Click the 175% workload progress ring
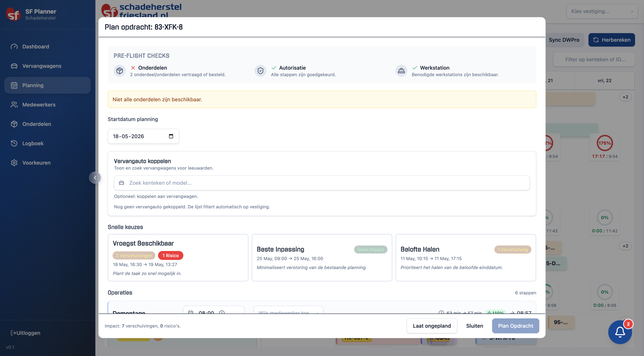 click(604, 143)
